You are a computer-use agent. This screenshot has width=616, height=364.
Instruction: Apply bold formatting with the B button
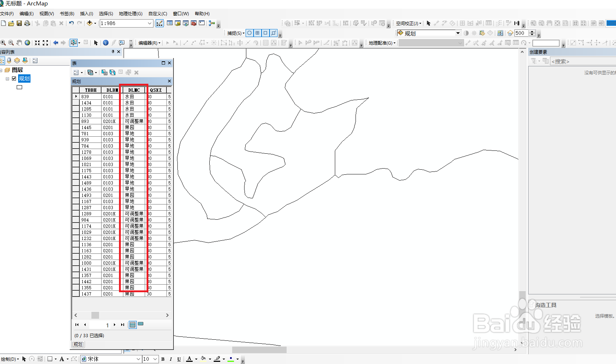pyautogui.click(x=163, y=359)
